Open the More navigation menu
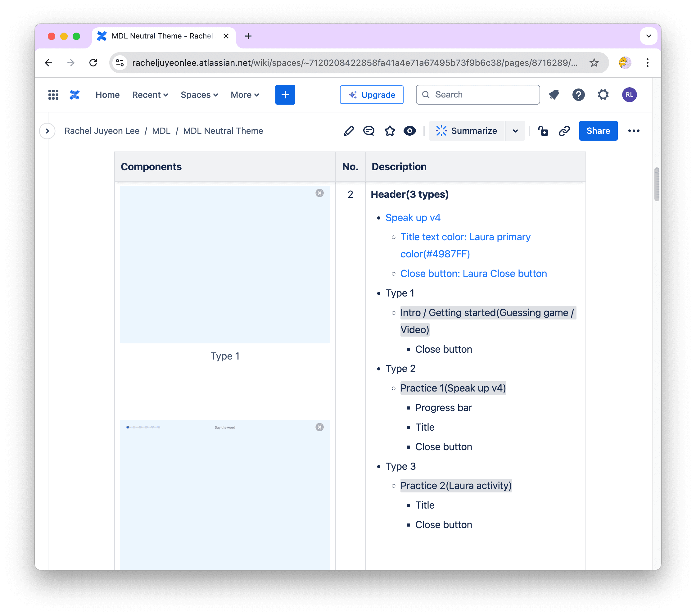The width and height of the screenshot is (696, 616). point(245,95)
